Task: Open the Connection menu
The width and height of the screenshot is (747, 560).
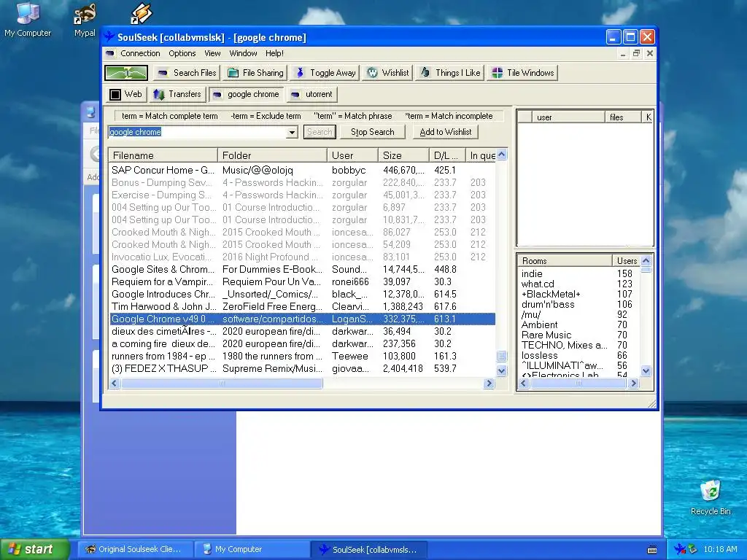Action: (x=140, y=53)
